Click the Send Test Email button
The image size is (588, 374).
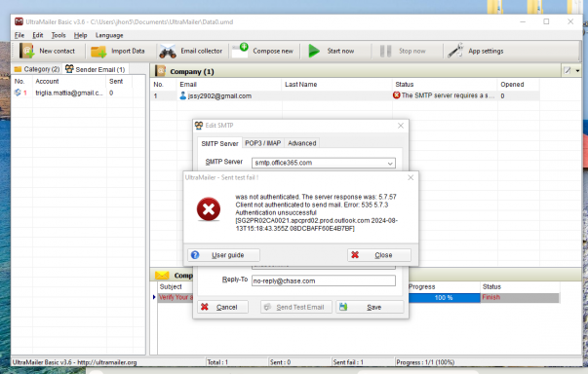tap(295, 307)
